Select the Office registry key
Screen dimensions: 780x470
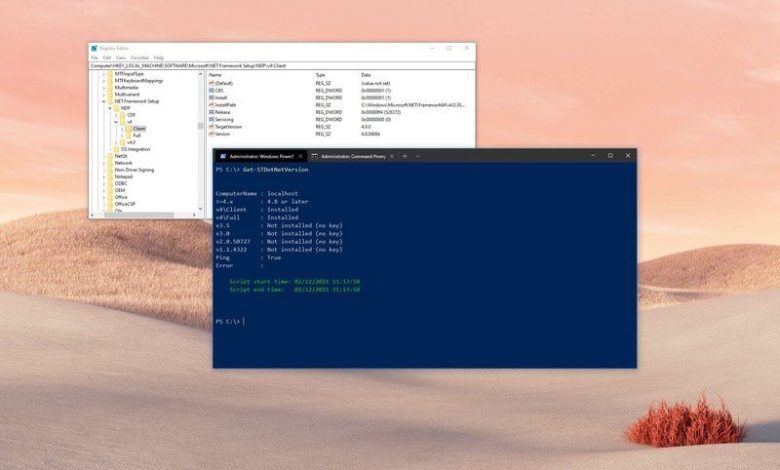click(121, 197)
